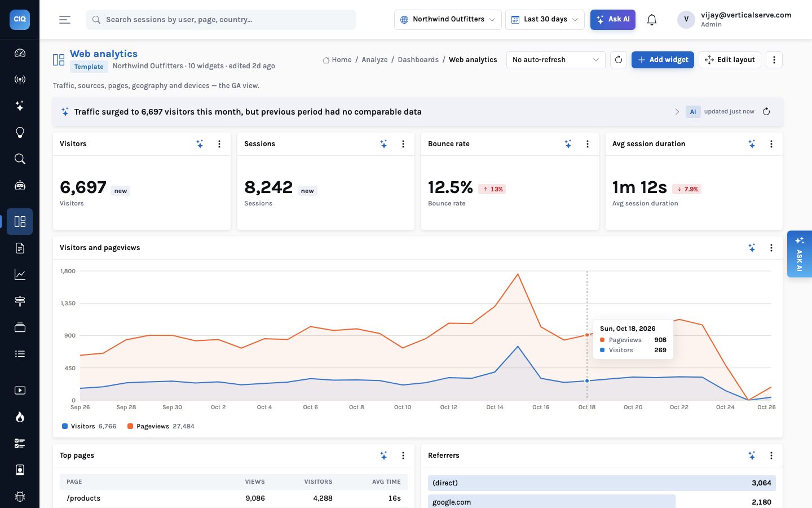Screen dimensions: 812x508
Task: Open the play-button replay icon in sidebar
Action: tap(20, 390)
